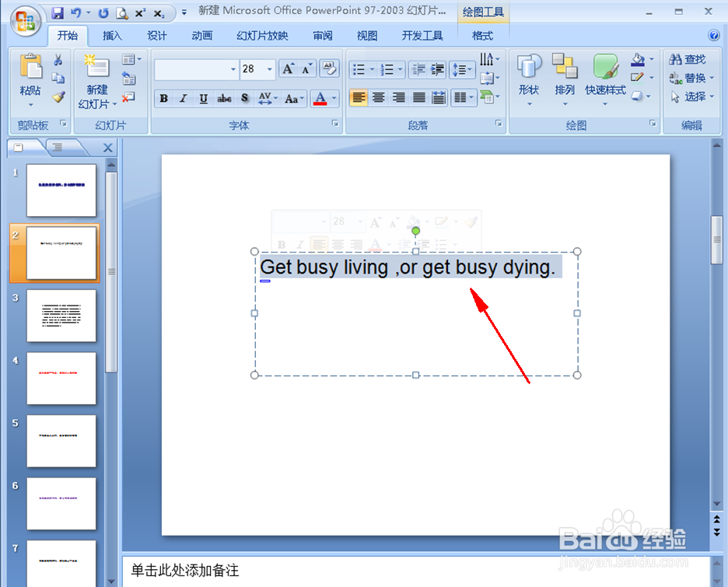The width and height of the screenshot is (728, 587).
Task: Open character spacing dropdown
Action: 268,99
